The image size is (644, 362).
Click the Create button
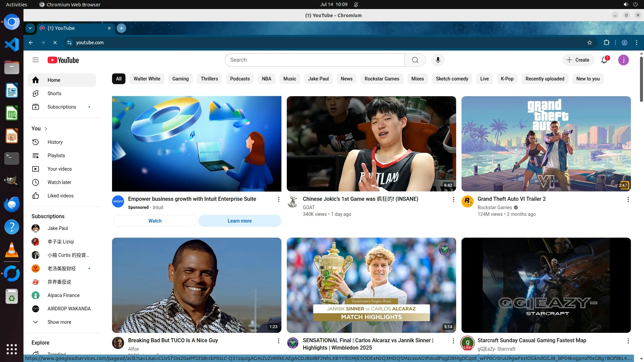tap(578, 60)
